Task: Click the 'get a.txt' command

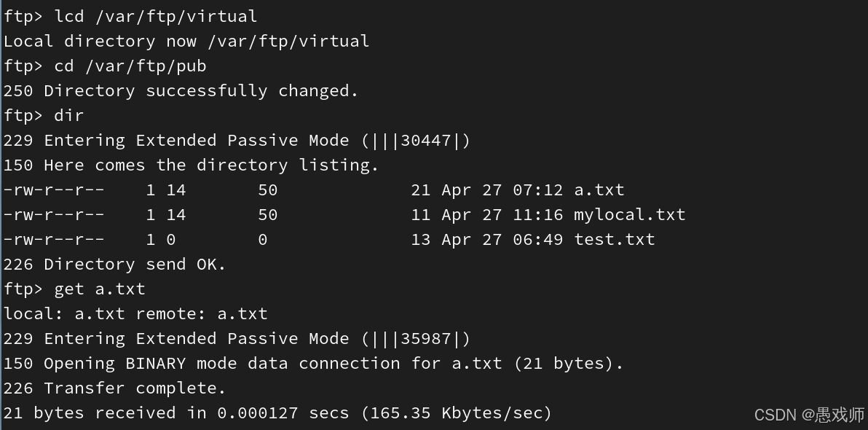Action: [x=100, y=289]
